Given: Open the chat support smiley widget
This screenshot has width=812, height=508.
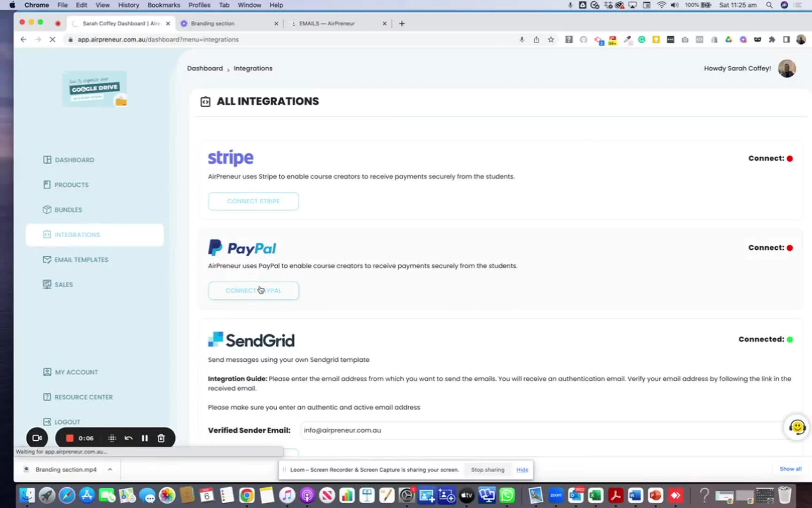Looking at the screenshot, I should click(797, 427).
